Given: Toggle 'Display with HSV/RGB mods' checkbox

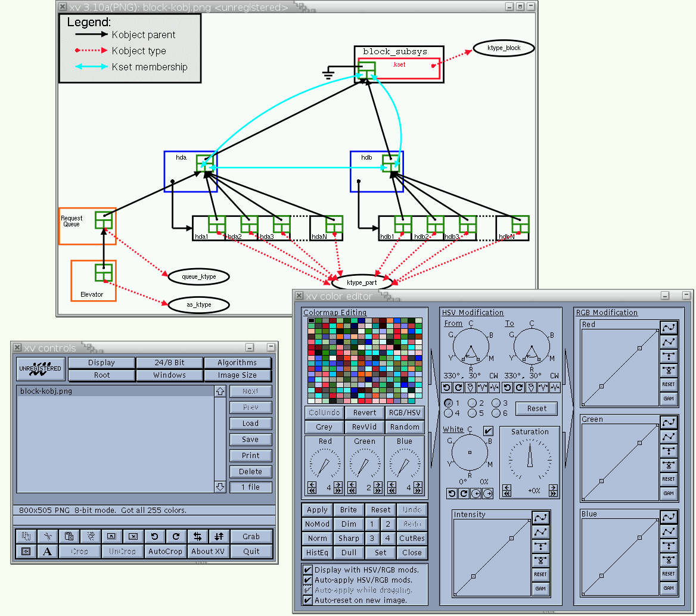Looking at the screenshot, I should click(x=307, y=570).
